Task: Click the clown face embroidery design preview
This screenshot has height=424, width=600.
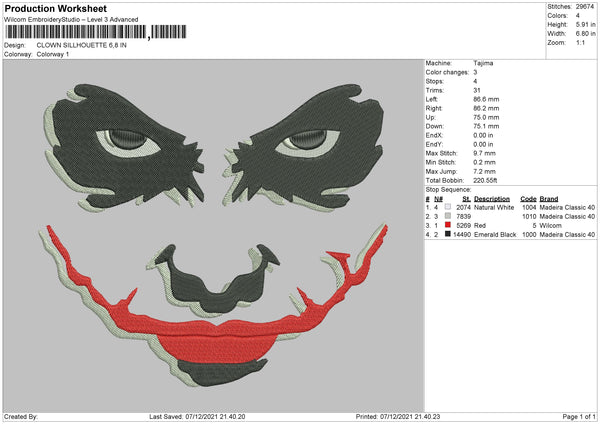Action: tap(213, 235)
